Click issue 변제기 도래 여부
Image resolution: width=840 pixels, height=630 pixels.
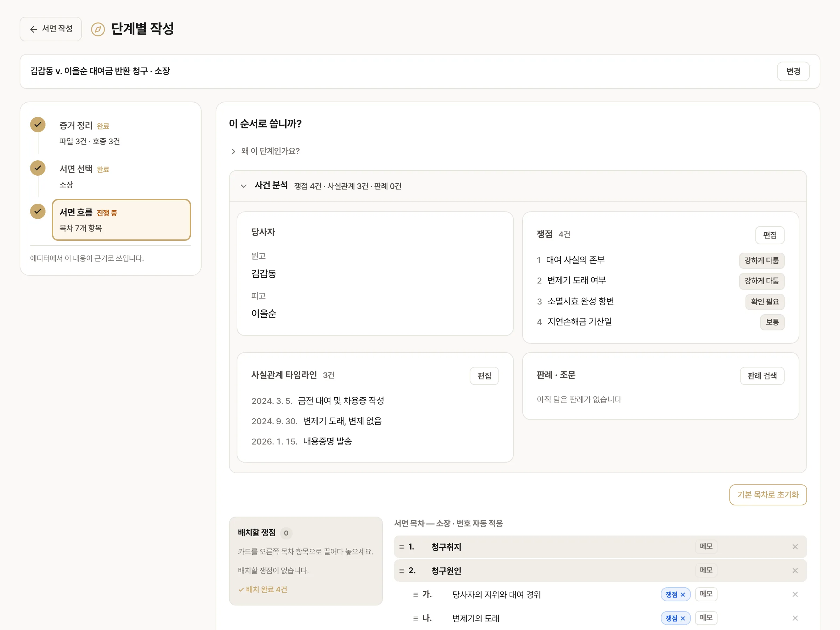[x=576, y=281]
